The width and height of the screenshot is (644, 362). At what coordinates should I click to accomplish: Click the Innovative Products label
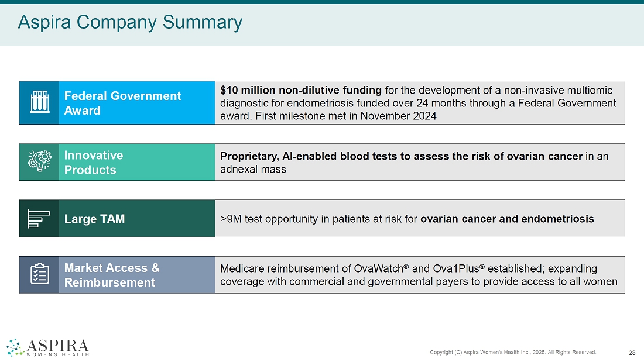tap(94, 163)
